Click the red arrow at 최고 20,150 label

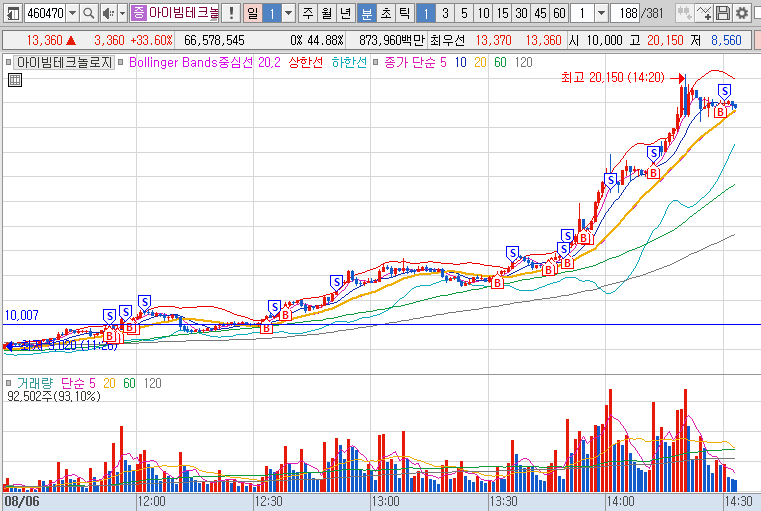678,78
